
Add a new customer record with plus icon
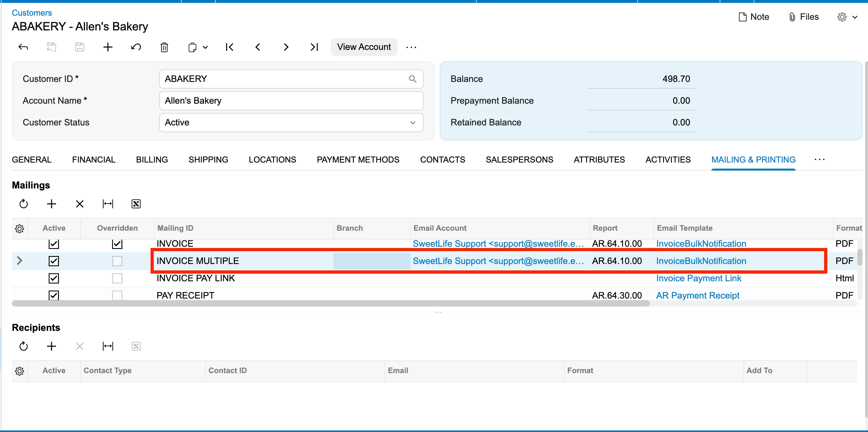108,47
